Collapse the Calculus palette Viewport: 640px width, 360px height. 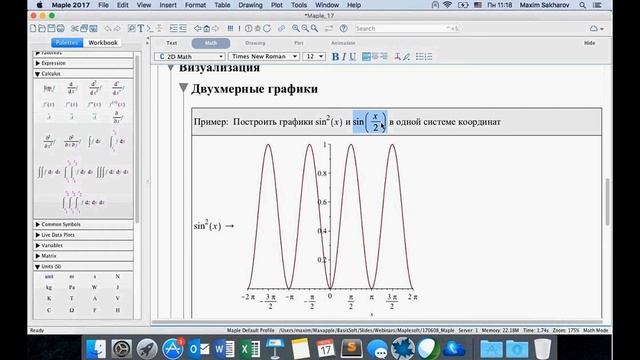83,74
